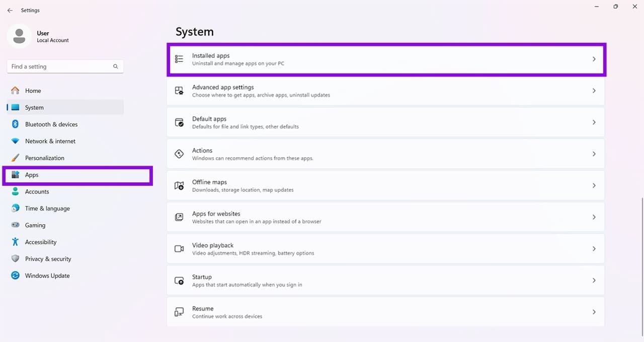Open Privacy & security label in sidebar
Image resolution: width=644 pixels, height=342 pixels.
pos(48,259)
